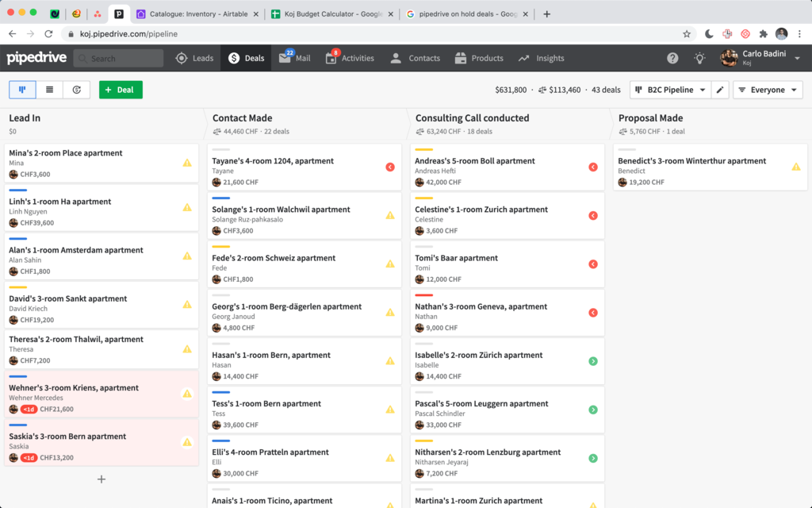The width and height of the screenshot is (812, 508).
Task: Click the + at the bottom of Lead In column
Action: pyautogui.click(x=101, y=479)
